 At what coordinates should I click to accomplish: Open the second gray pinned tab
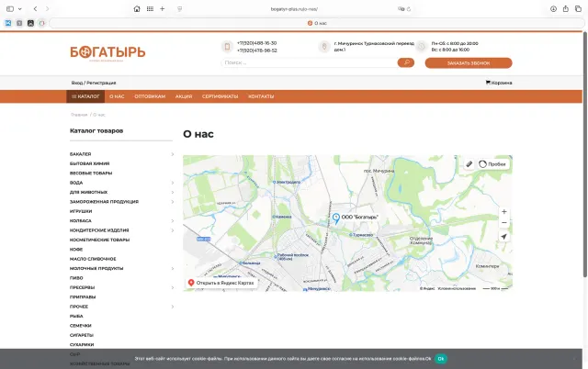(19, 23)
